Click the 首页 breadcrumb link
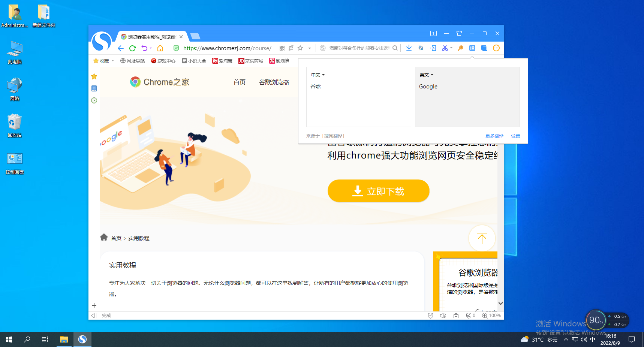This screenshot has width=644, height=347. (x=116, y=238)
